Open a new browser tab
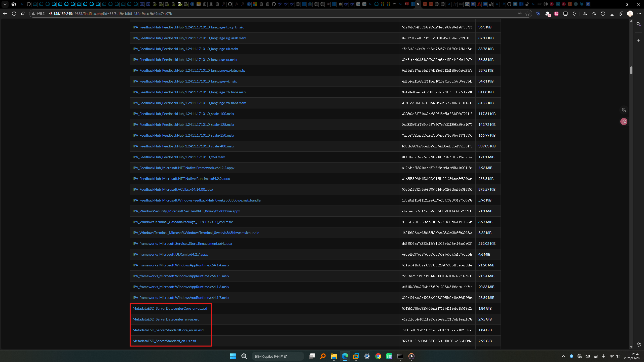The image size is (644, 362). (595, 4)
